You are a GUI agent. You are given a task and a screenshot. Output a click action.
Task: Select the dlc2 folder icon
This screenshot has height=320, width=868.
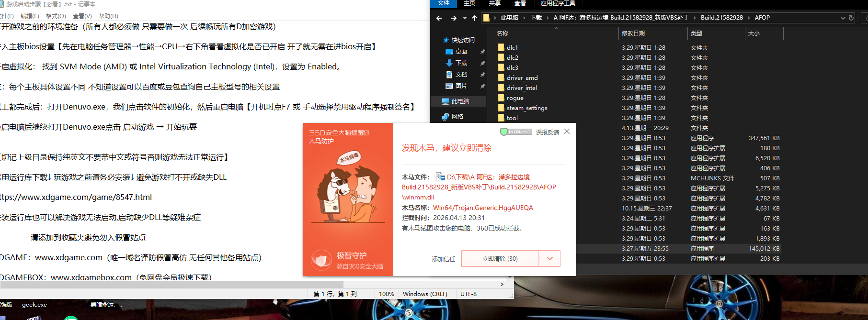click(501, 57)
